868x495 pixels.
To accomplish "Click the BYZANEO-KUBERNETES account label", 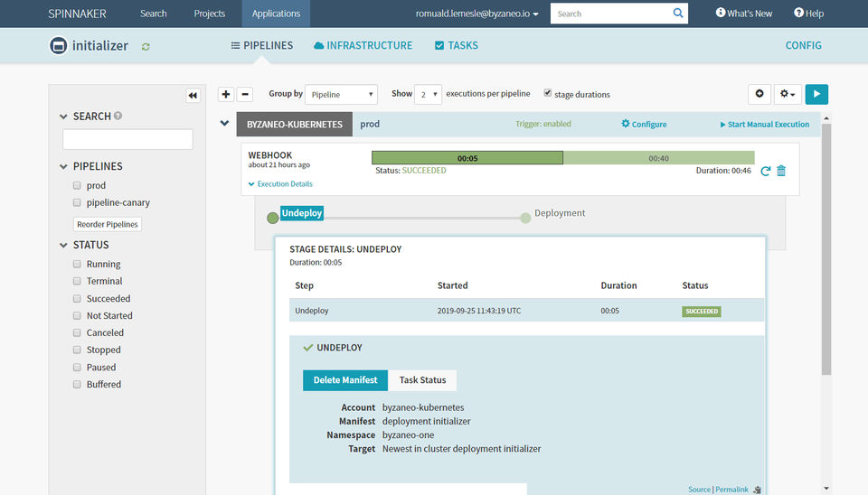I will (x=295, y=124).
